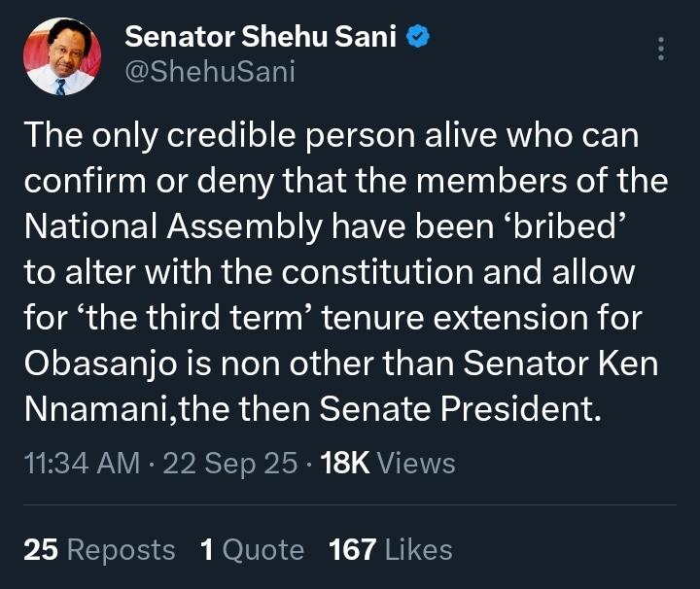Viewport: 700px width, 589px height.
Task: Click the 22 Sep 25 date
Action: click(229, 463)
